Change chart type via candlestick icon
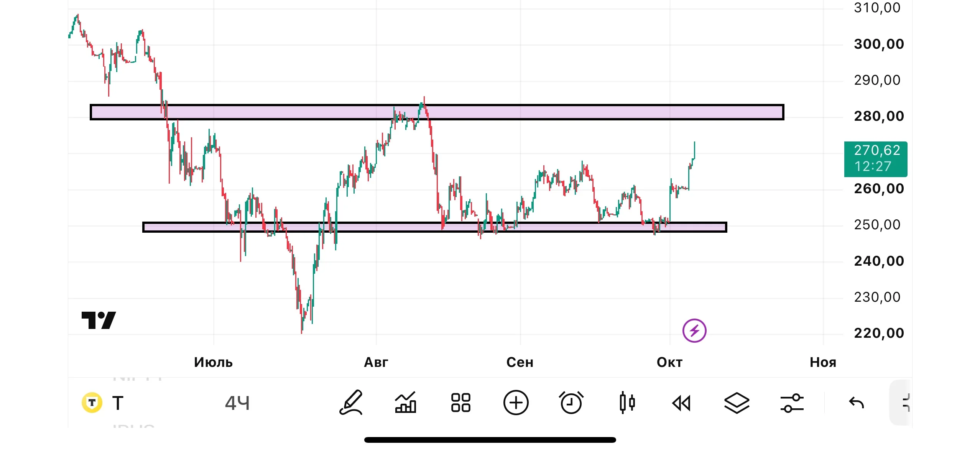Screen dimensions: 980x452 (627, 403)
